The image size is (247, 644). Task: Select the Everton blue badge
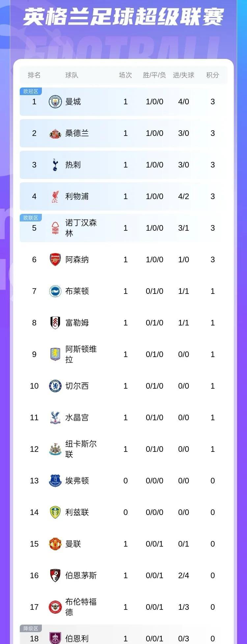pos(55,481)
